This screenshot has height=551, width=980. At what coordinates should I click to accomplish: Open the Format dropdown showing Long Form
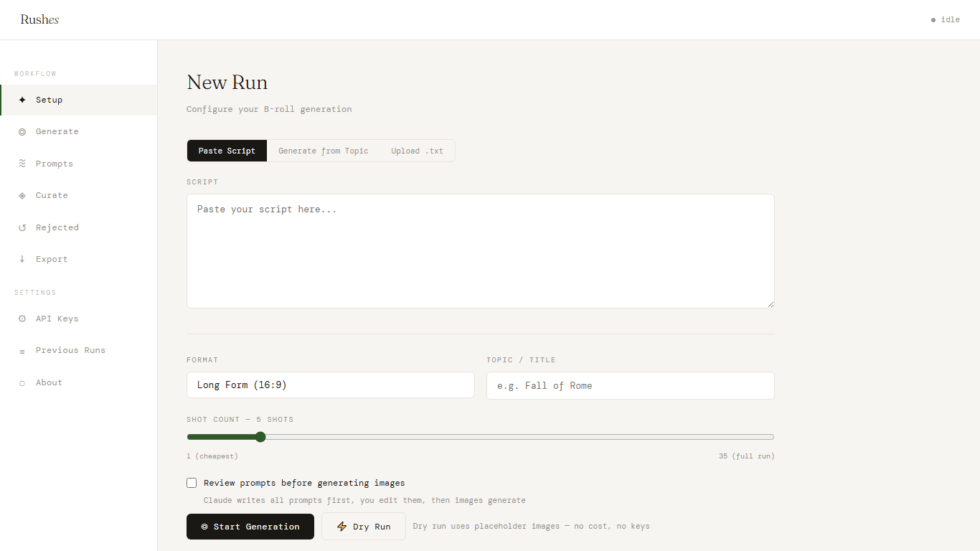click(x=330, y=385)
